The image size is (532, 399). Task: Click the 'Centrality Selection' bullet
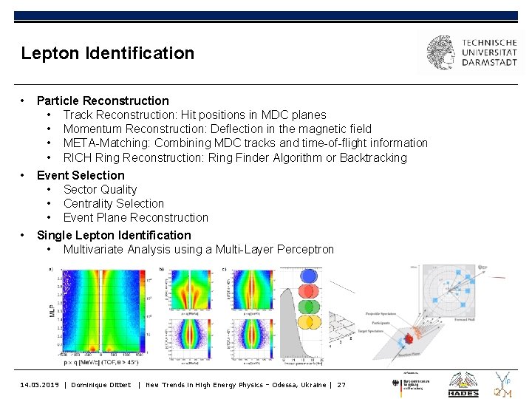pos(114,204)
